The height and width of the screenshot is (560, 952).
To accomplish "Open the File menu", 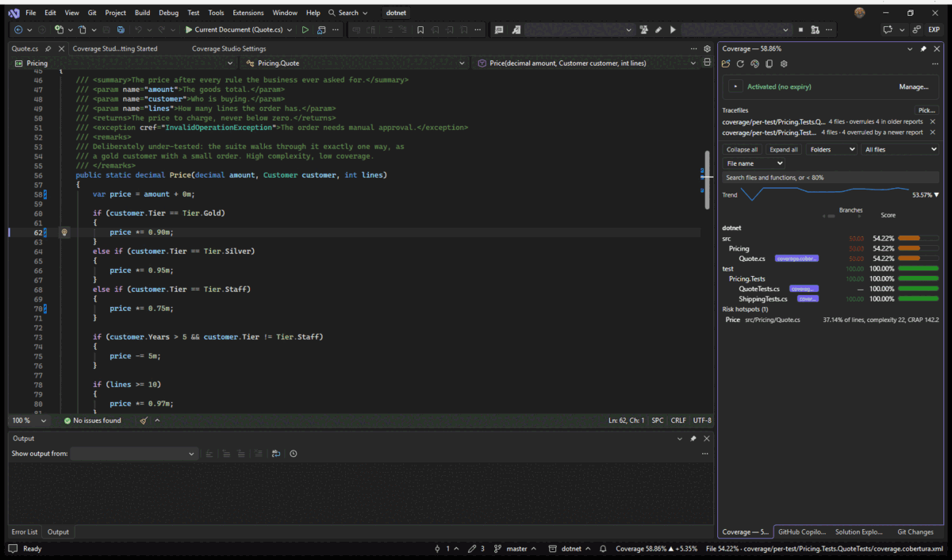I will pos(30,13).
